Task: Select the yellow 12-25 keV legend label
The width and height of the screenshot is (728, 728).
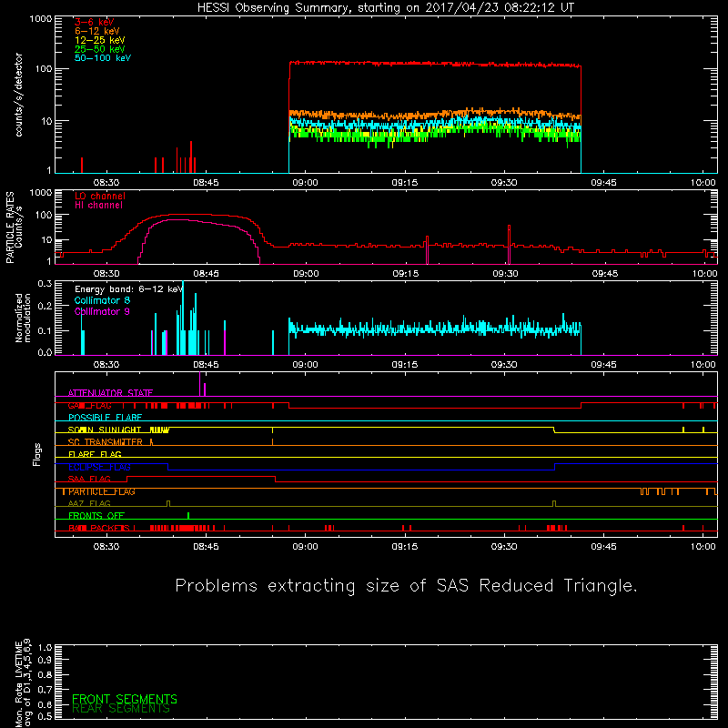Action: pos(100,40)
